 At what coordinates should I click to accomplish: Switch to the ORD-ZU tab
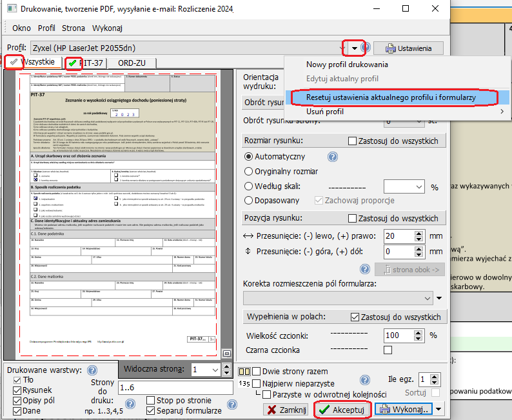[131, 63]
